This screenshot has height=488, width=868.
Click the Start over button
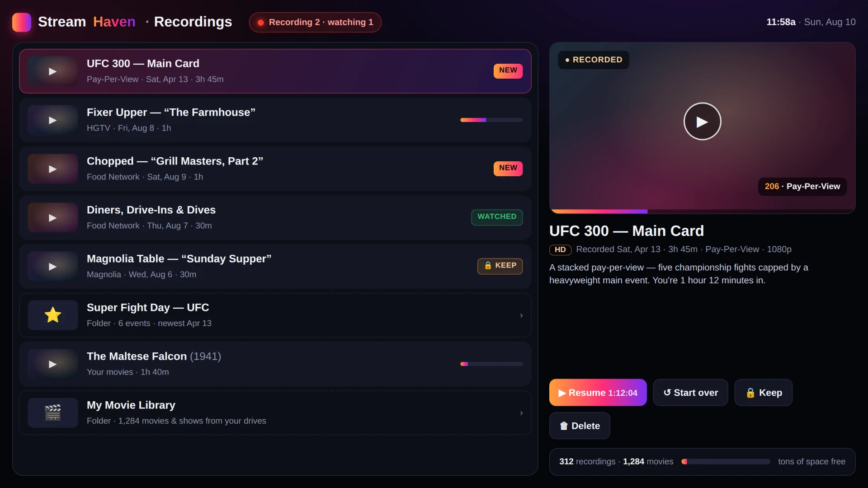pyautogui.click(x=690, y=393)
